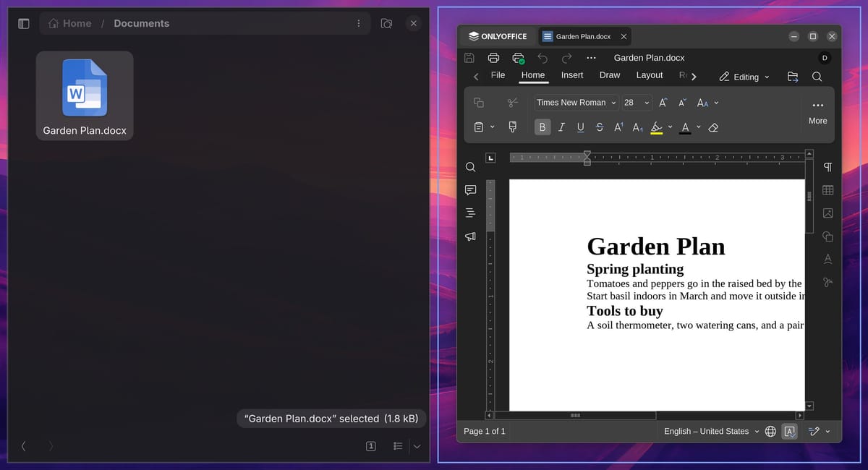
Task: Toggle Underline formatting
Action: tap(580, 127)
